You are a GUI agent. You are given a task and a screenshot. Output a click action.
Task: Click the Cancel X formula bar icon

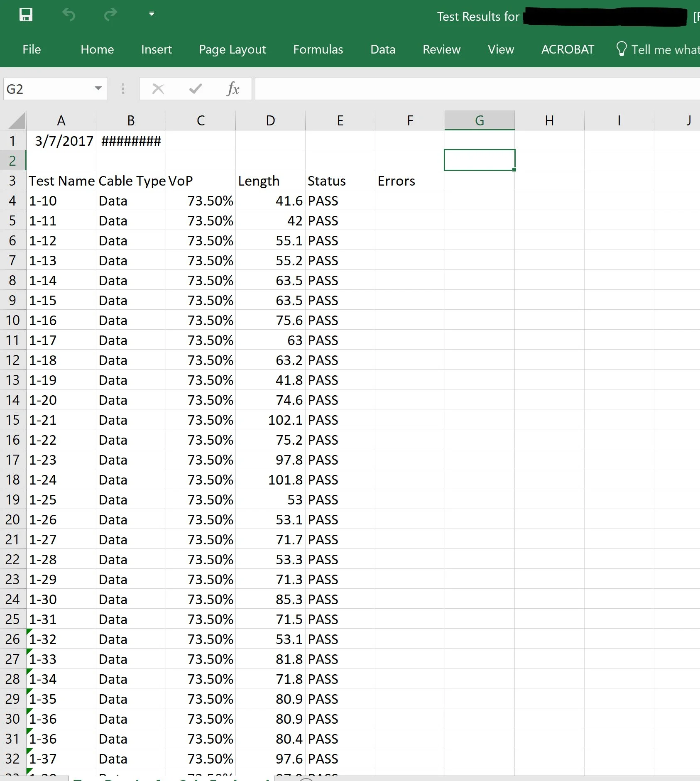coord(158,89)
